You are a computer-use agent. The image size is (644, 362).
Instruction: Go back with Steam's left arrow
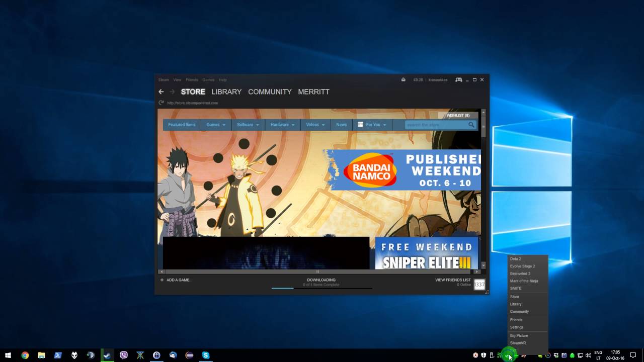(161, 92)
